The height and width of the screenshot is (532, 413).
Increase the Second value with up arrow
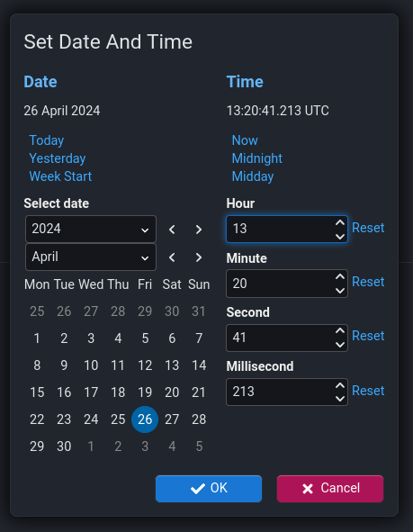click(340, 330)
